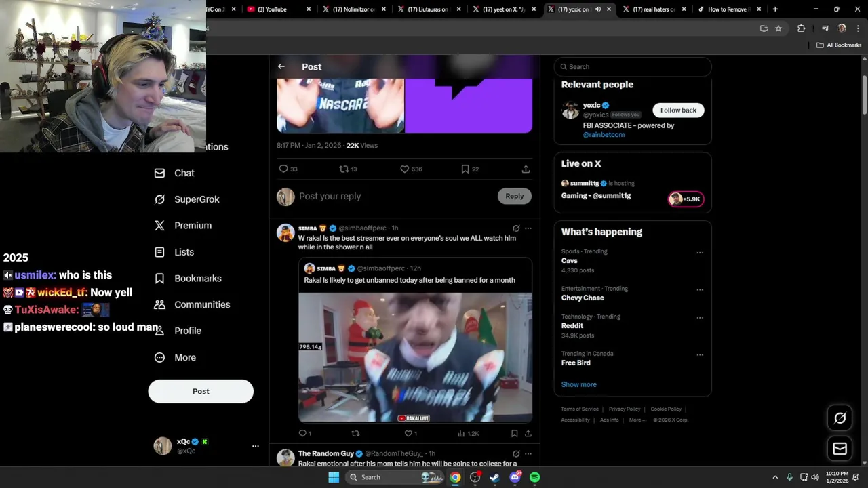868x488 pixels.
Task: Open the @rainbetcom mention link
Action: pyautogui.click(x=604, y=134)
